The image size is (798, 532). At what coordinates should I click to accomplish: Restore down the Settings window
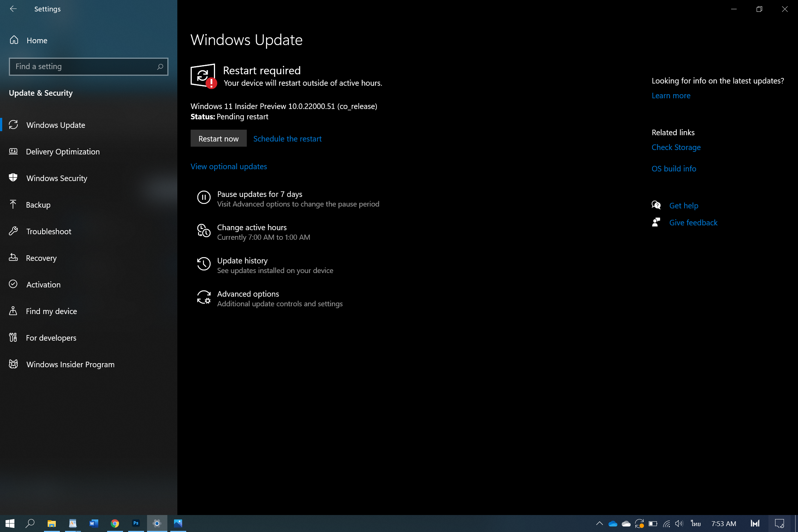pyautogui.click(x=759, y=9)
